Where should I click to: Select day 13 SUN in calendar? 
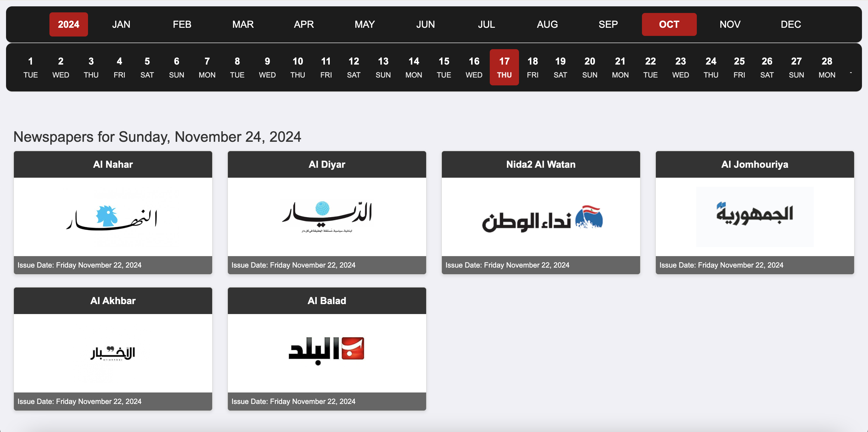pyautogui.click(x=383, y=68)
